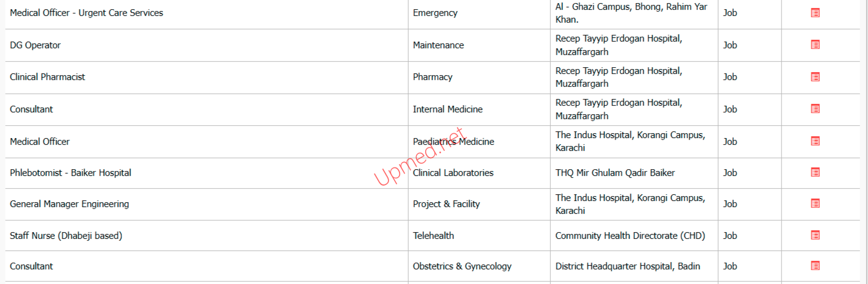Open details icon for Obstetrics Consultant
The image size is (868, 284).
click(815, 266)
